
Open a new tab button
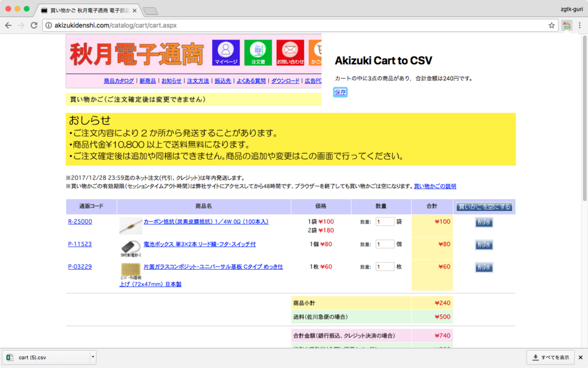[x=150, y=11]
